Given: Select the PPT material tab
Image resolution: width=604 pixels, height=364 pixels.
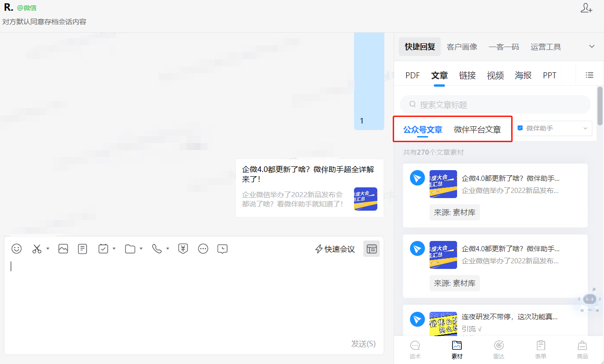Looking at the screenshot, I should coord(550,76).
